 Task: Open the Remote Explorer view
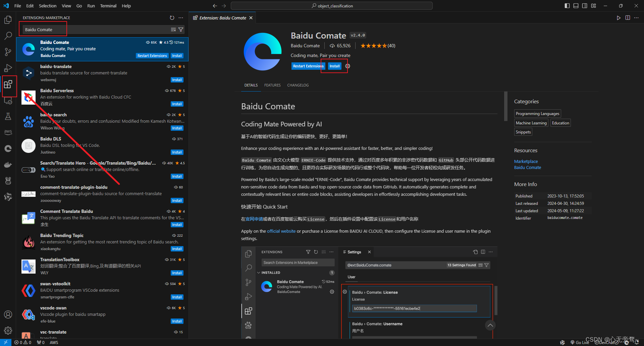(x=8, y=100)
